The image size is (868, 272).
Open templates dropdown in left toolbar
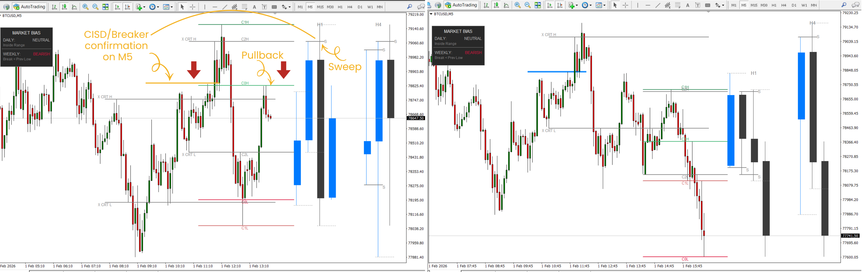pyautogui.click(x=167, y=7)
